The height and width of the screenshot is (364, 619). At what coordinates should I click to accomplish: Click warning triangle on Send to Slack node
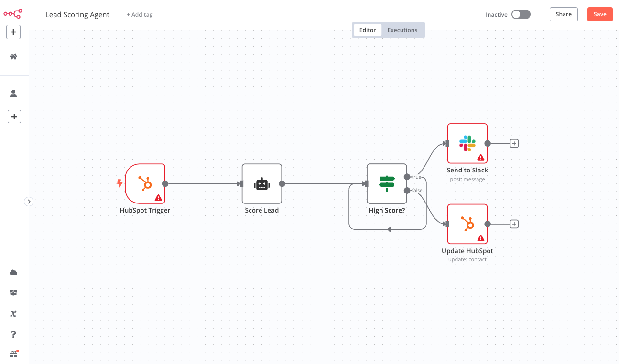click(480, 157)
